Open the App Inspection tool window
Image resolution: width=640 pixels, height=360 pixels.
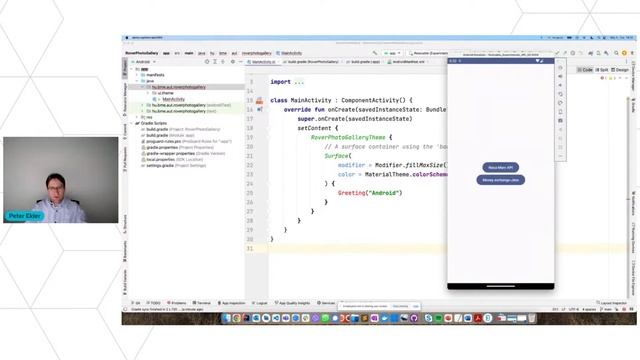(231, 303)
